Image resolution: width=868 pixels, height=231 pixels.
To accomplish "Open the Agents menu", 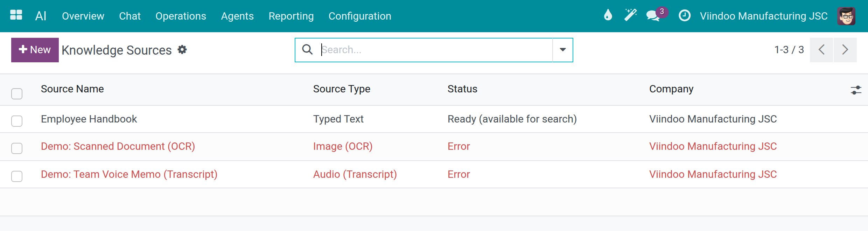I will point(237,16).
